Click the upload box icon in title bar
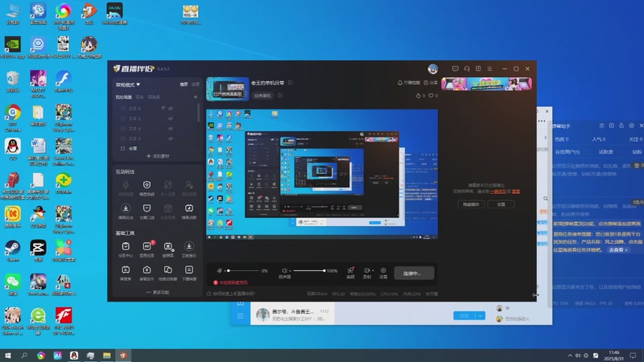 point(478,68)
